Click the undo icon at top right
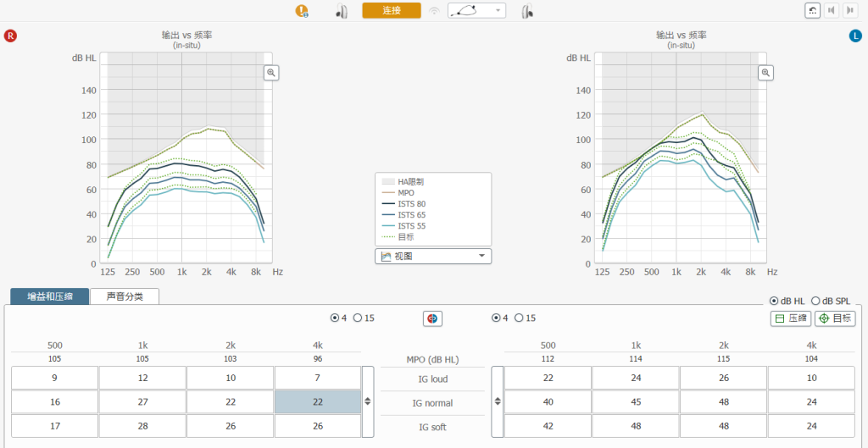The height and width of the screenshot is (448, 868). (812, 10)
